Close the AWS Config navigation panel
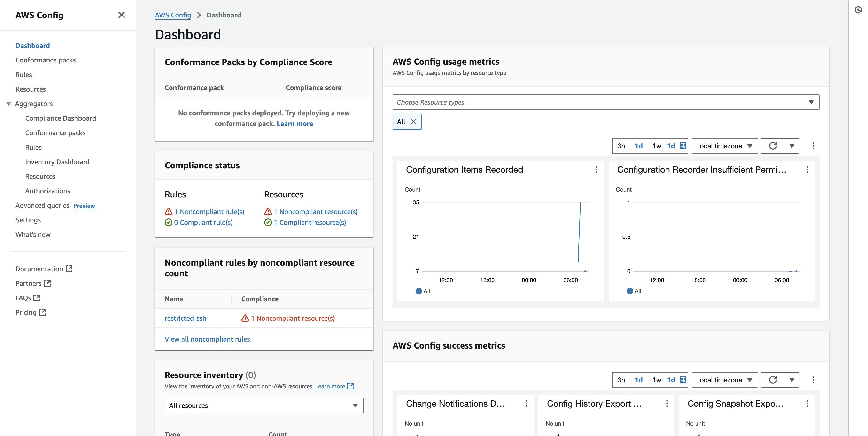The width and height of the screenshot is (868, 436). 122,15
